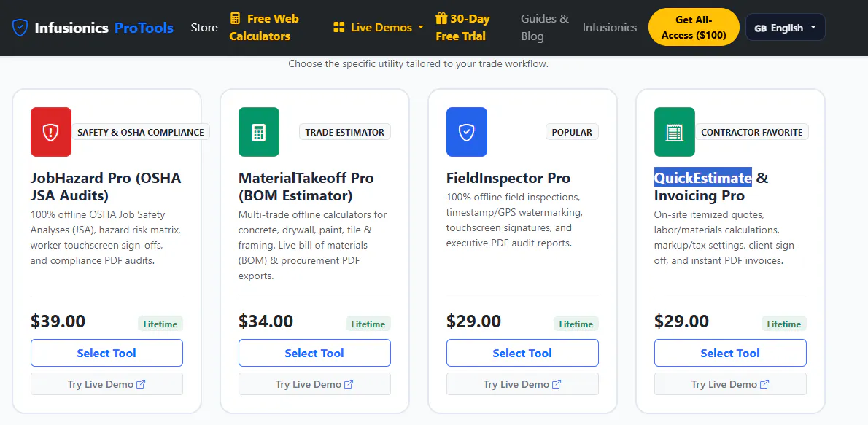This screenshot has height=425, width=868.
Task: Select Tool for FieldInspector Pro
Action: coord(522,353)
